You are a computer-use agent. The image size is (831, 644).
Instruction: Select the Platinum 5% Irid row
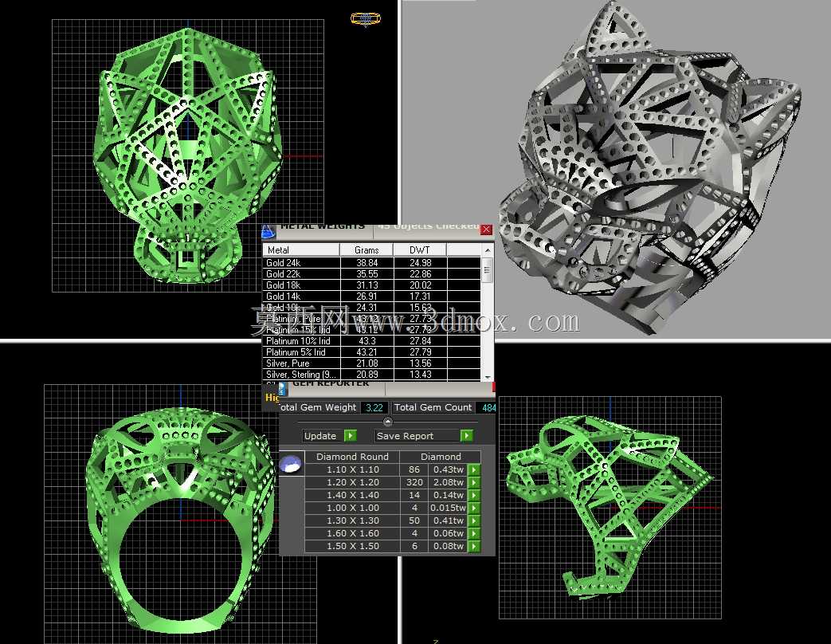[371, 352]
